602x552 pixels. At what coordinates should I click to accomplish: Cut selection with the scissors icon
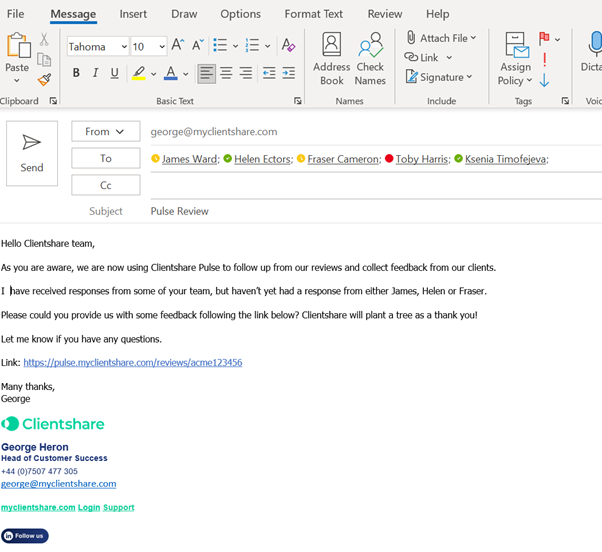tap(44, 39)
